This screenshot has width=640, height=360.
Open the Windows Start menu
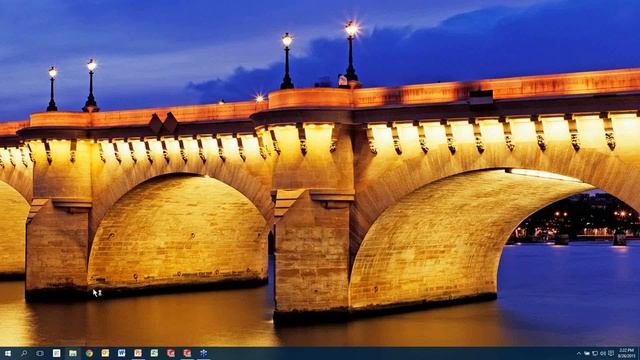[x=7, y=353]
